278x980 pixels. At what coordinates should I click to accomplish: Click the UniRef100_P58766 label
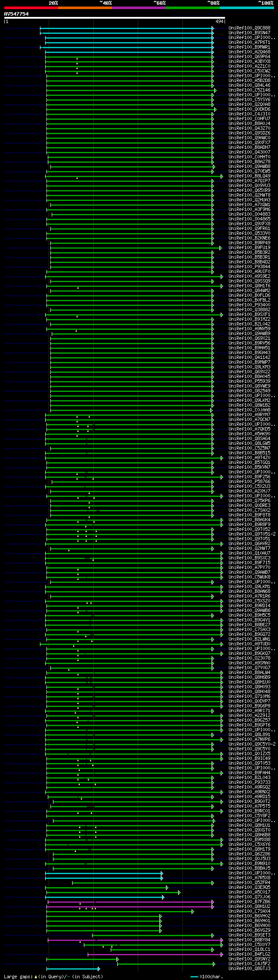click(249, 481)
